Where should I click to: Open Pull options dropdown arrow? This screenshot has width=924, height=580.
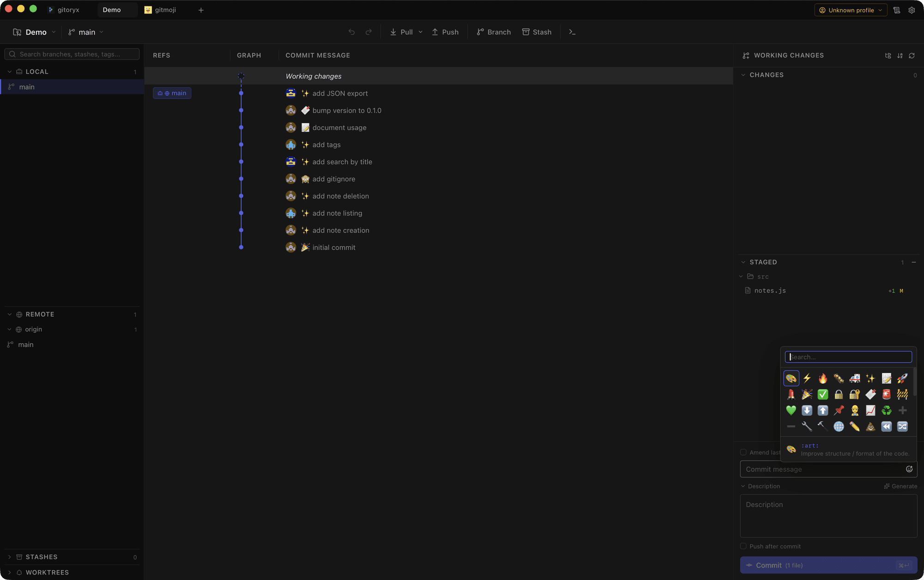pyautogui.click(x=420, y=32)
